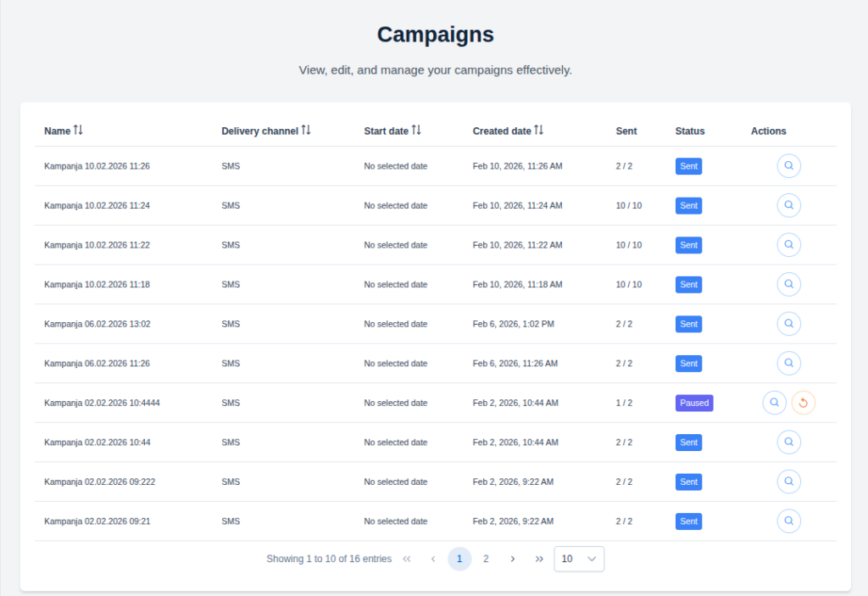Click the Paused status badge
The width and height of the screenshot is (868, 596).
tap(693, 403)
